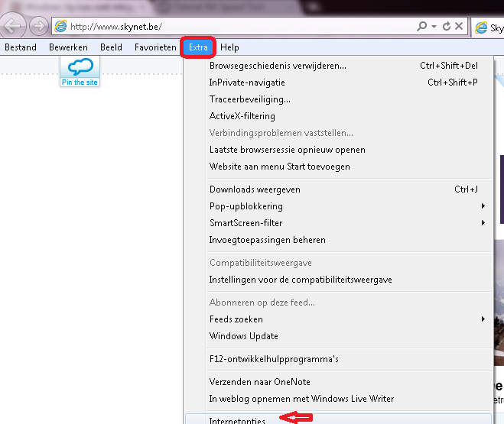
Task: Select Verzenden naar OneNote
Action: coord(339,382)
